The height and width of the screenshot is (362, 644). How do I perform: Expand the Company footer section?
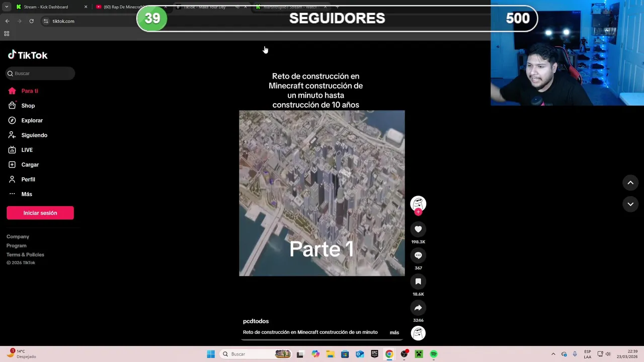18,236
